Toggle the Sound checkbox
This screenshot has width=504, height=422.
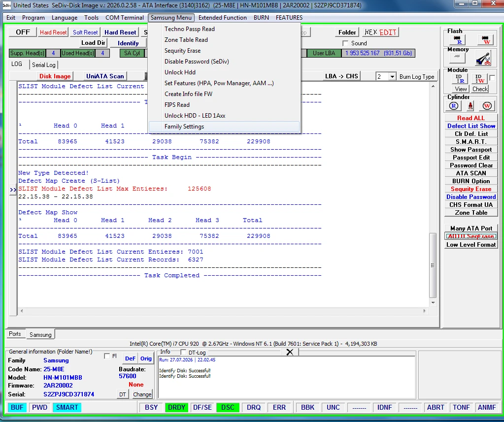click(x=345, y=43)
